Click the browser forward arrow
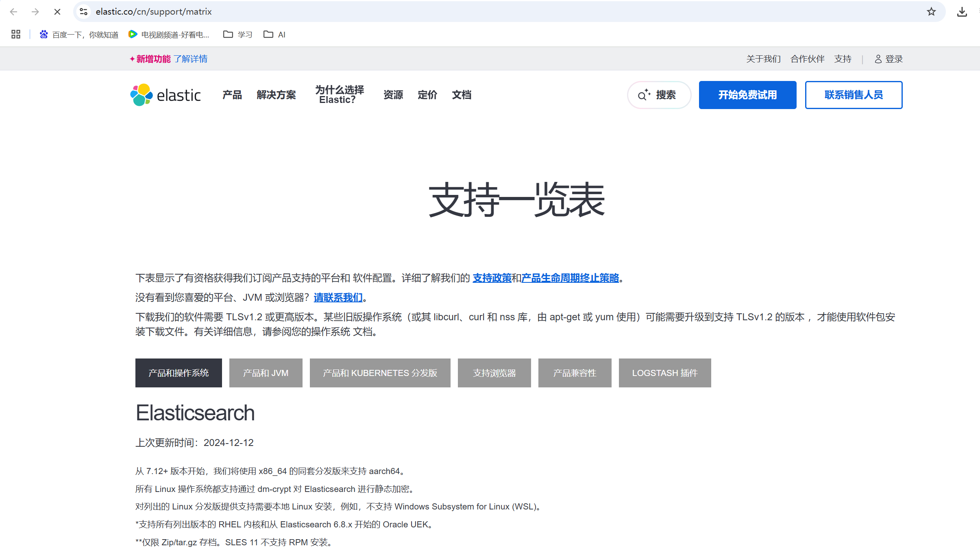This screenshot has width=980, height=553. point(35,12)
